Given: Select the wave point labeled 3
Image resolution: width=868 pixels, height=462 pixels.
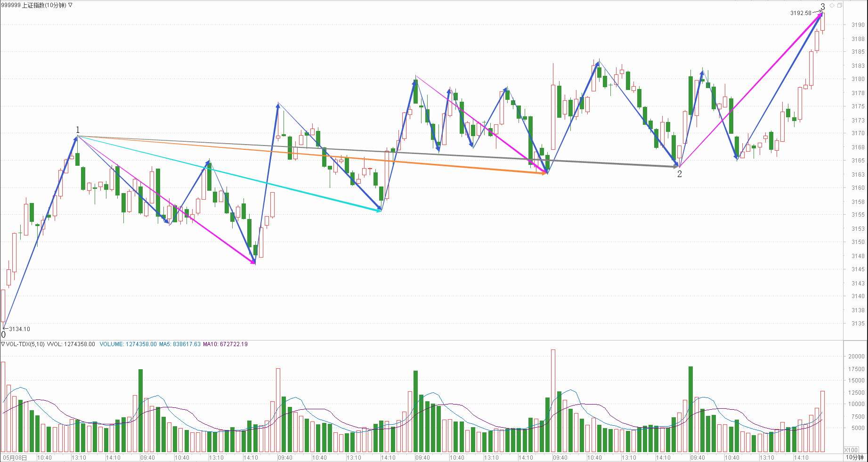Looking at the screenshot, I should tap(823, 7).
